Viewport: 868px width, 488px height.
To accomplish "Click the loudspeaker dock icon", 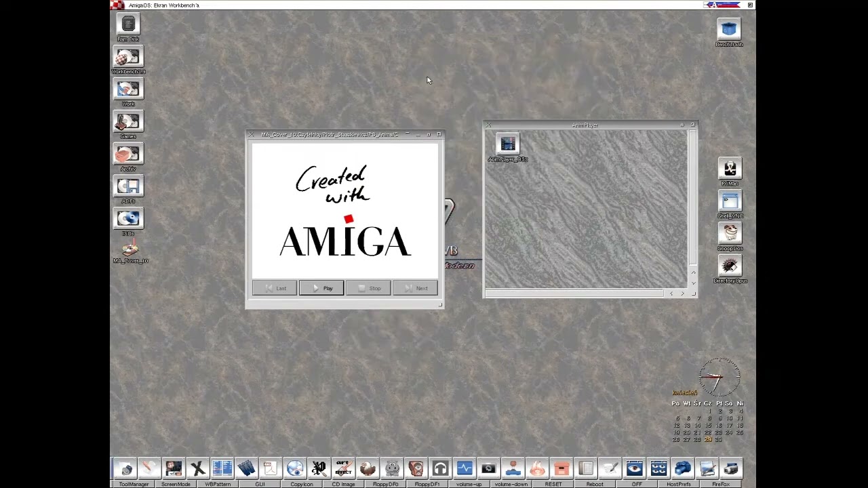I will point(416,468).
